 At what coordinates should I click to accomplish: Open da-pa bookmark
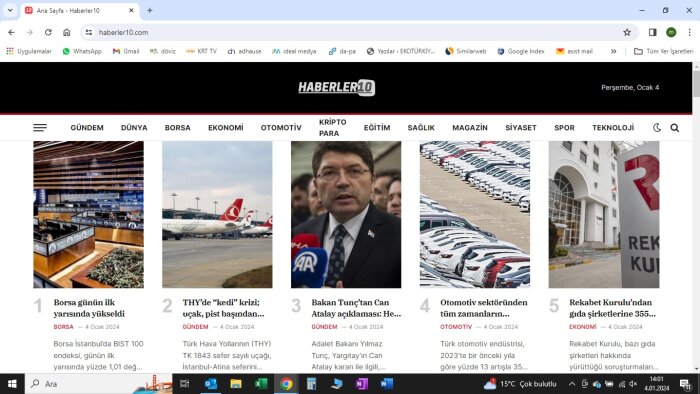point(342,51)
